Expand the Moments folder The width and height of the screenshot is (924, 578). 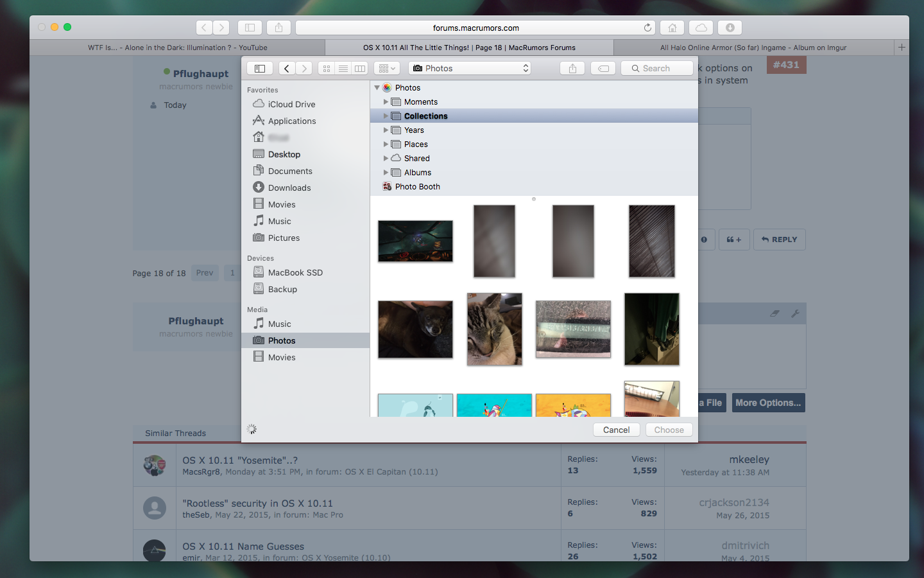(x=386, y=102)
